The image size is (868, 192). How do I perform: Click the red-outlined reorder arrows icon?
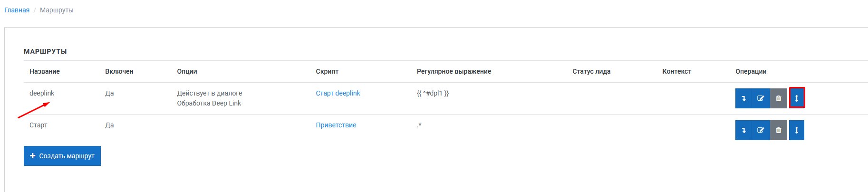(x=797, y=98)
